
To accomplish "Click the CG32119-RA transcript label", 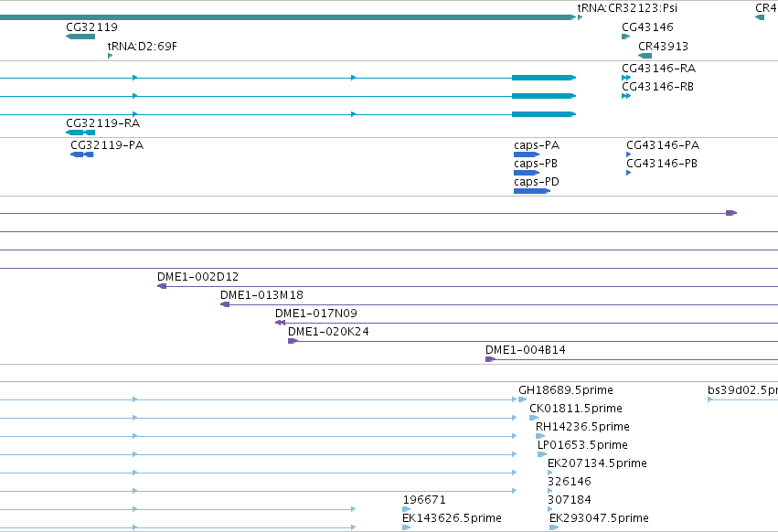I will 102,123.
